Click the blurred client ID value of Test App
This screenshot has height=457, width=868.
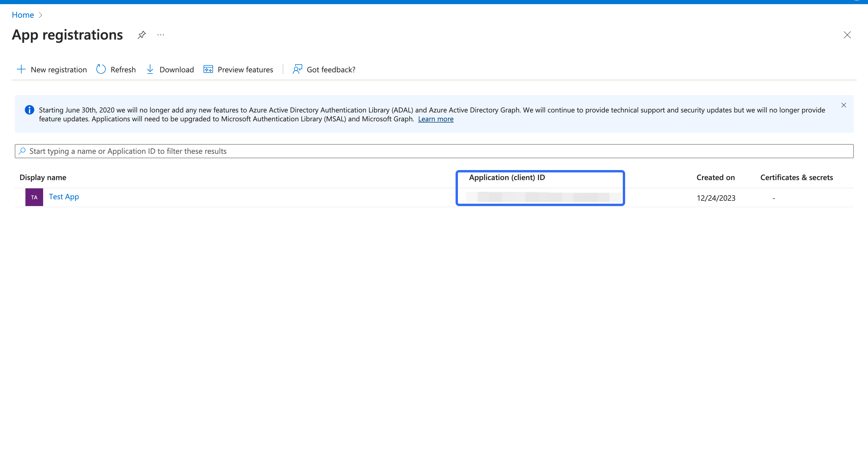pyautogui.click(x=543, y=197)
